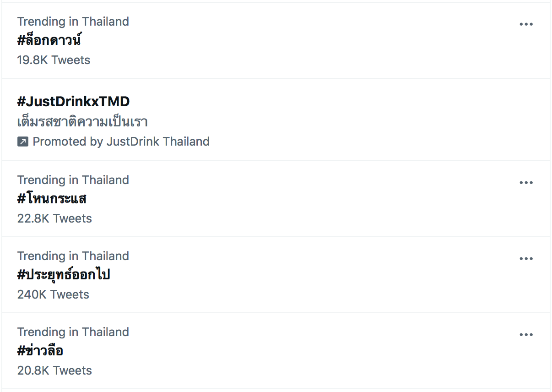Screen dimensions: 552x392
Task: Open more options for #ประยุทธ์ออกไป trend
Action: [x=526, y=259]
